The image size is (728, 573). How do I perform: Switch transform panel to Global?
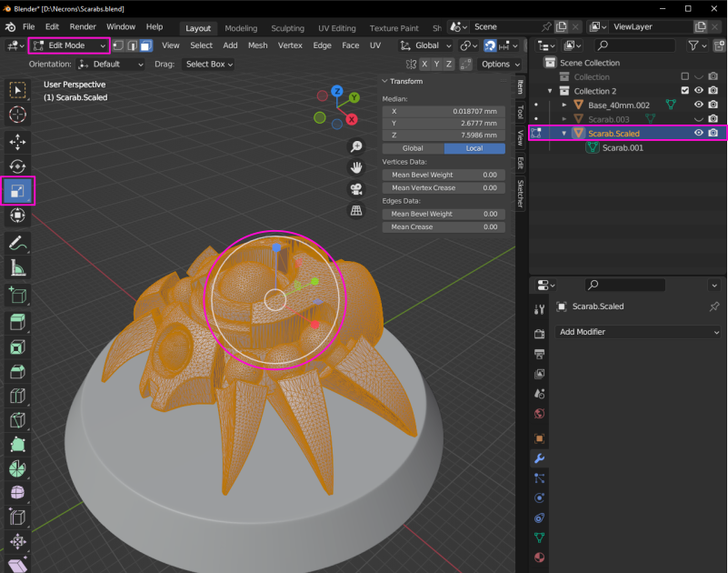pyautogui.click(x=413, y=148)
